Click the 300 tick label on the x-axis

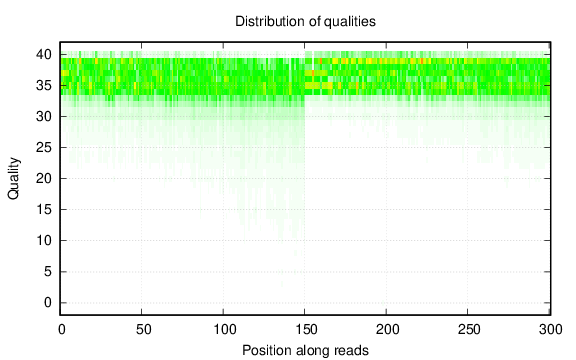pos(551,329)
